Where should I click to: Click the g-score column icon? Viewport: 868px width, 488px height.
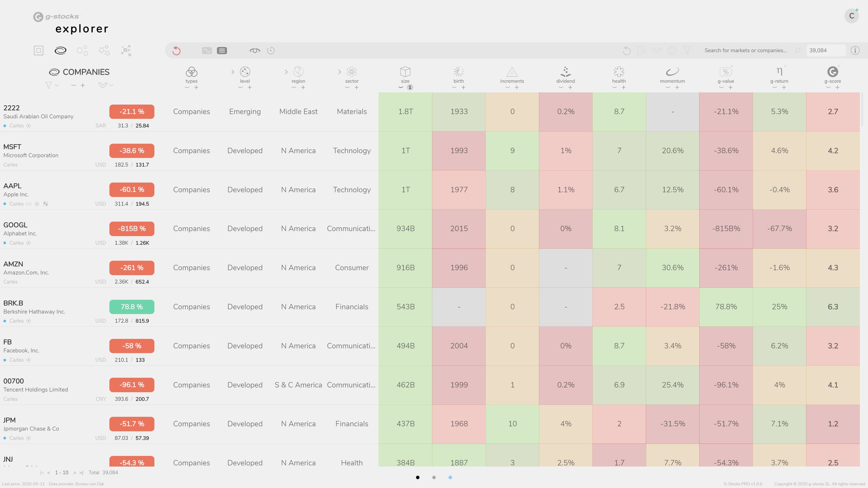tap(833, 72)
